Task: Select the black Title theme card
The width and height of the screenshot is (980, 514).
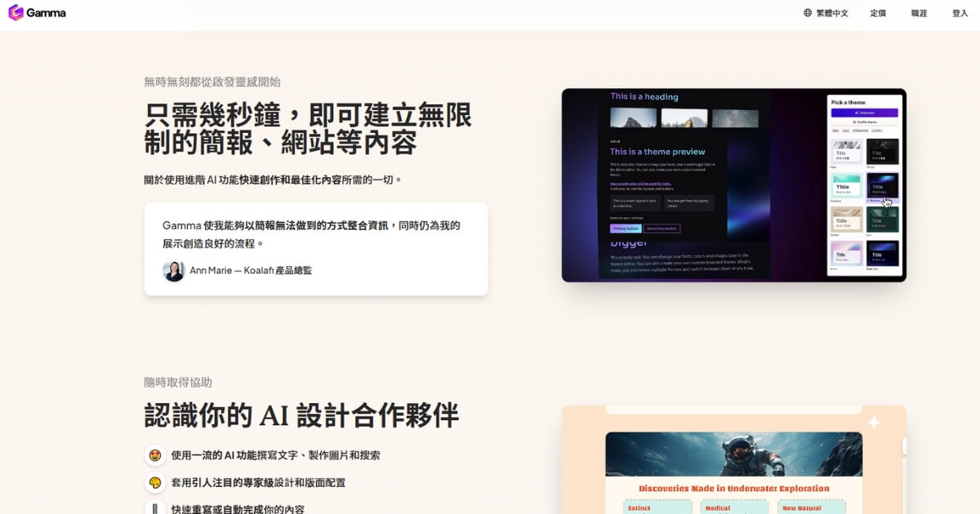Action: [883, 152]
